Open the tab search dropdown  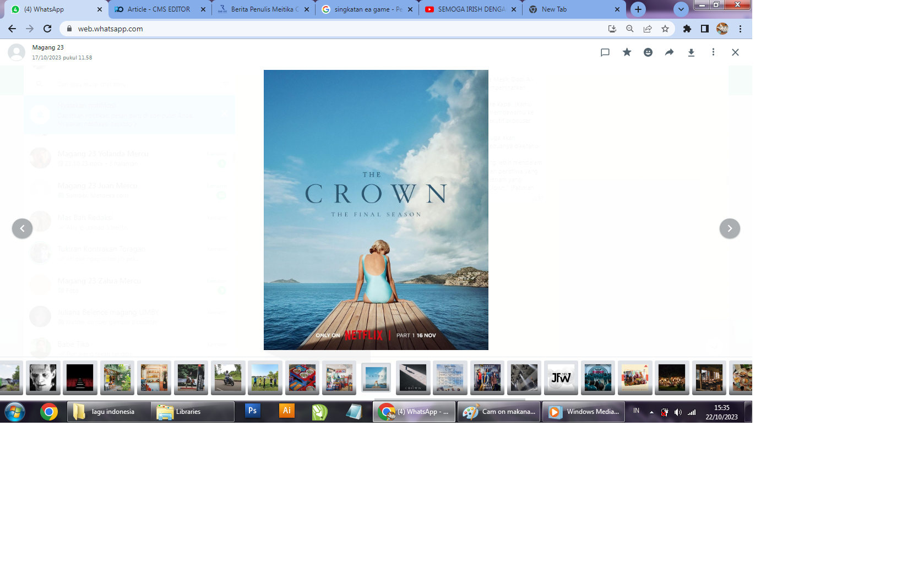pyautogui.click(x=681, y=9)
